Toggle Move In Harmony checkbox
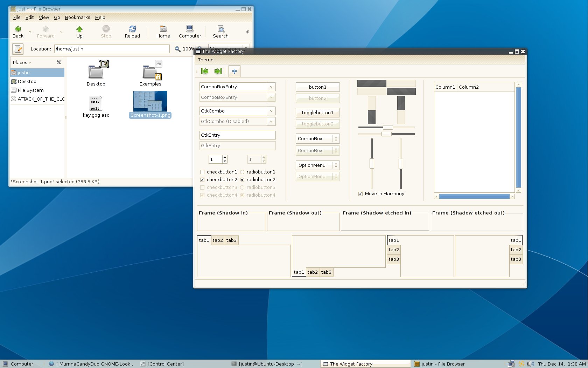This screenshot has height=368, width=588. pyautogui.click(x=360, y=193)
